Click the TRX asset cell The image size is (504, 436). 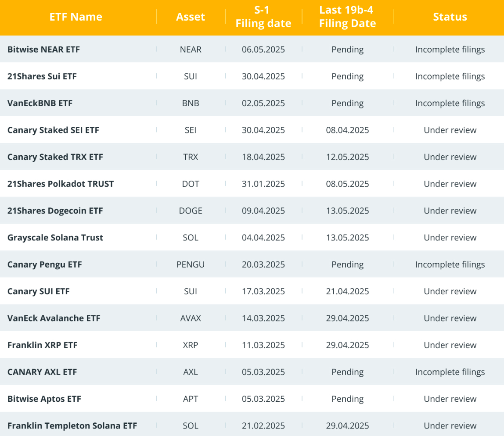coord(191,157)
